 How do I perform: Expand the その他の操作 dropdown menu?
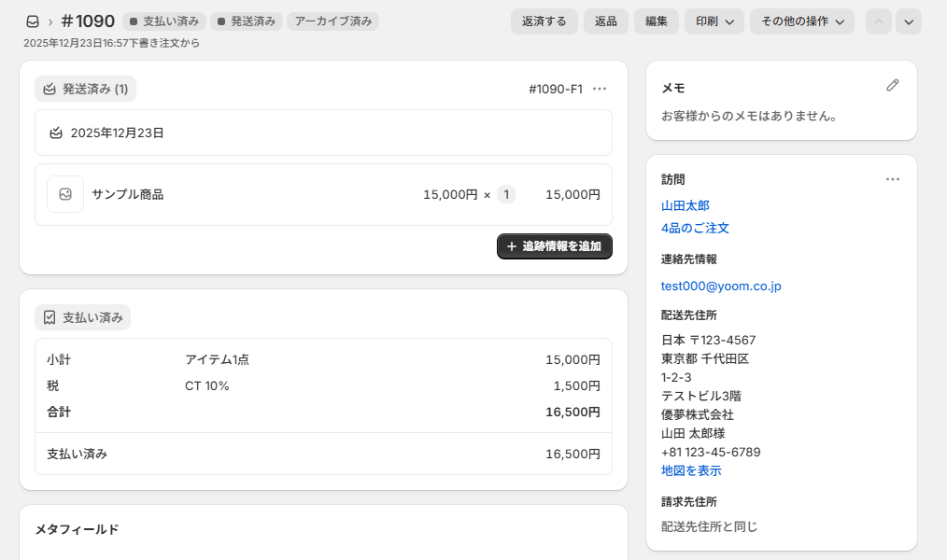[802, 21]
